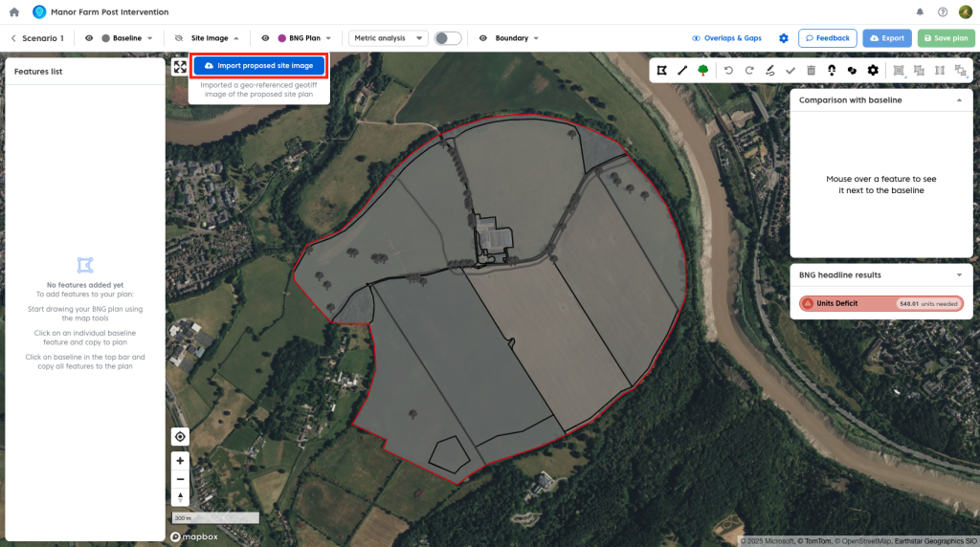Switch the Metric analysis toggle
The width and height of the screenshot is (980, 547).
pyautogui.click(x=447, y=38)
